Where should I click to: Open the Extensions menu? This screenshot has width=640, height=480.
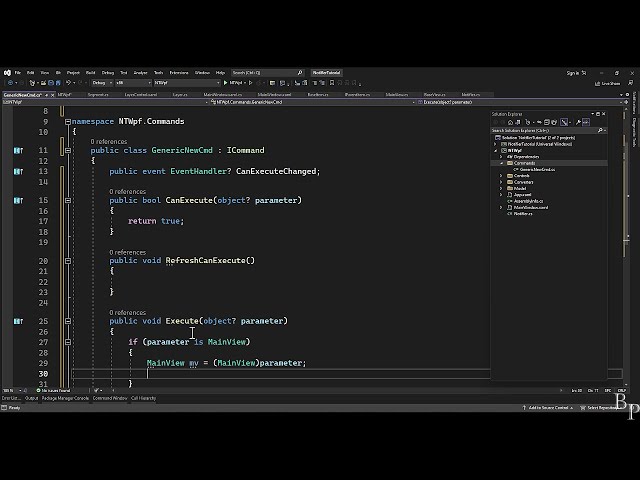(x=179, y=73)
